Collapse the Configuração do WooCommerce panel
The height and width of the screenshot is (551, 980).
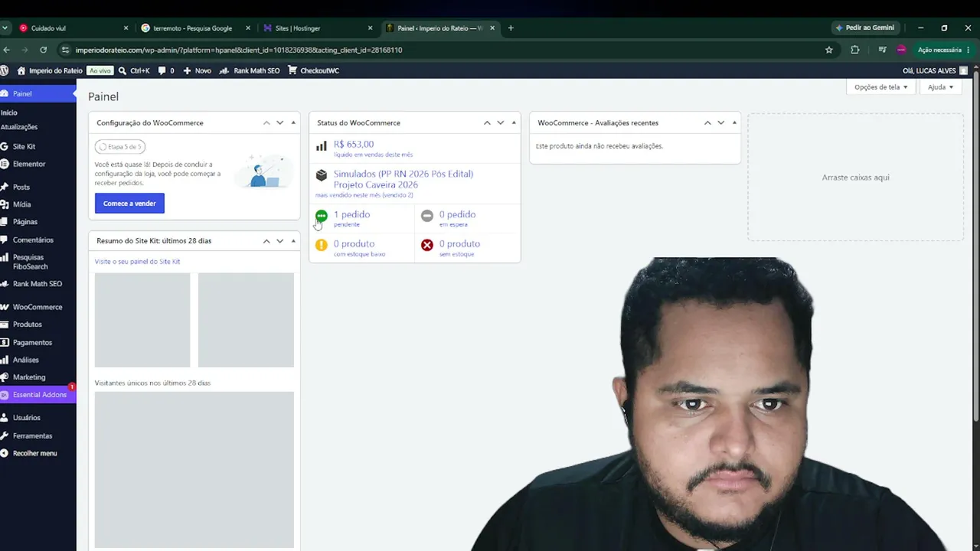293,122
